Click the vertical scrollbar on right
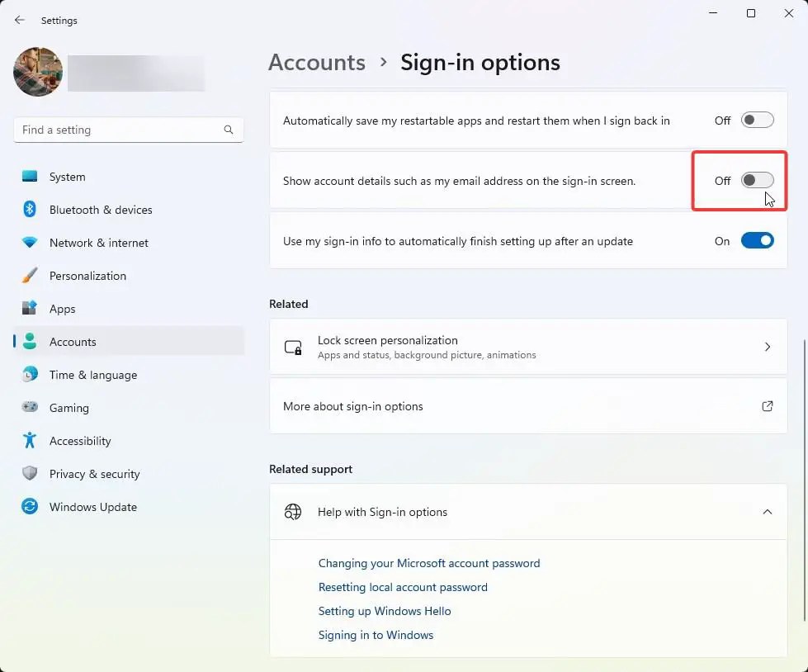The image size is (808, 672). click(x=804, y=480)
